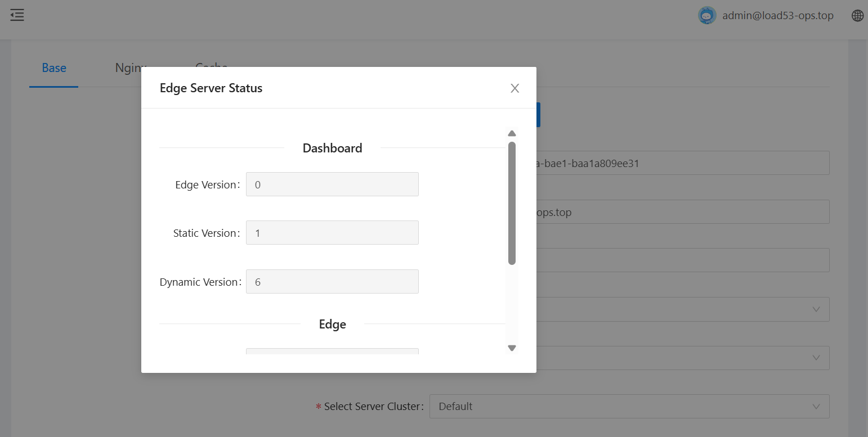Close the Edge Server Status dialog
Viewport: 868px width, 437px height.
tap(514, 88)
